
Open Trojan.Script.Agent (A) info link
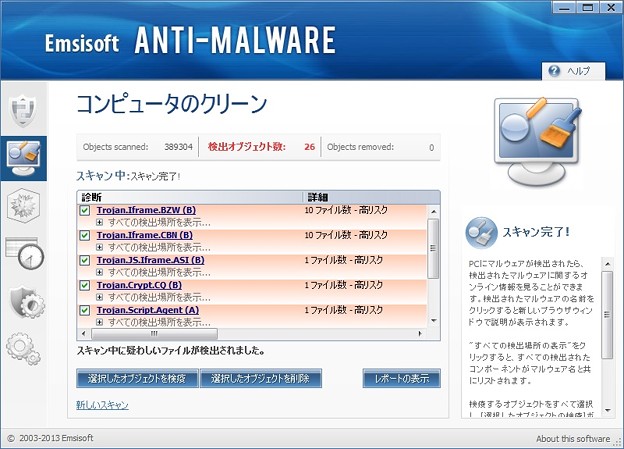coord(148,310)
